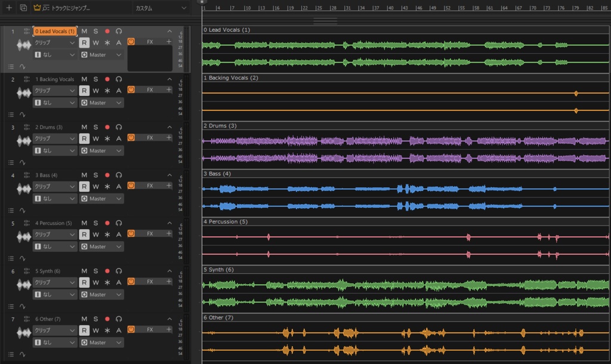611x364 pixels.
Task: Click the A archive button on Synth track
Action: click(x=119, y=282)
